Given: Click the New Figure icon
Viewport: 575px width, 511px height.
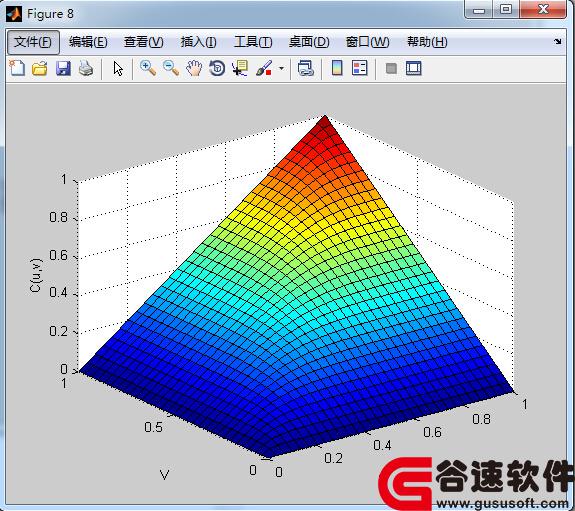Looking at the screenshot, I should (17, 68).
